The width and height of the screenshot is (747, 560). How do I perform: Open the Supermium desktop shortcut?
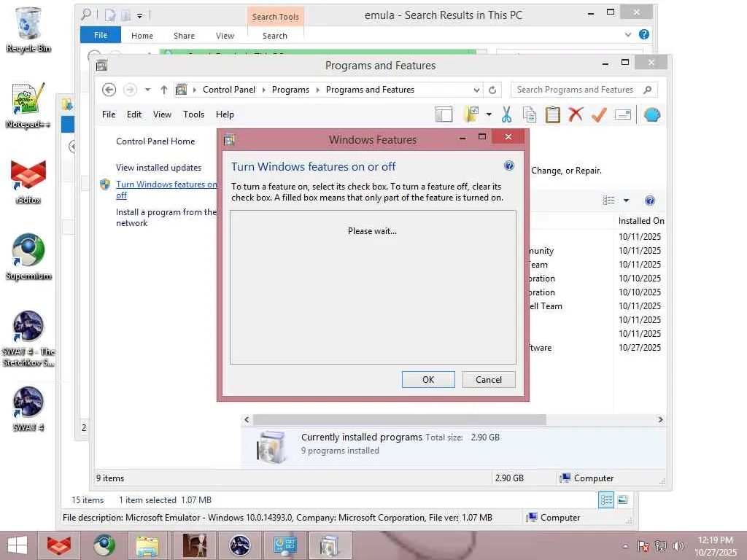pyautogui.click(x=28, y=257)
